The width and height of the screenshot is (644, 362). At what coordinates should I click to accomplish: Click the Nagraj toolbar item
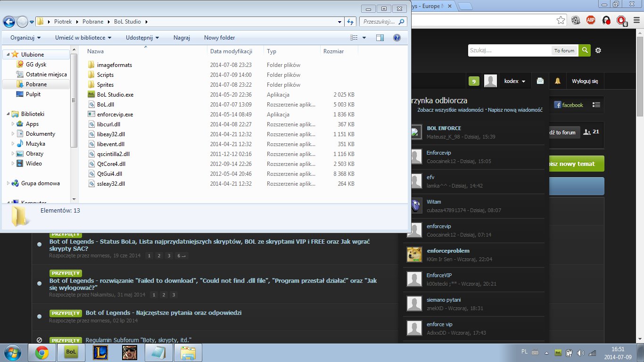tap(182, 38)
